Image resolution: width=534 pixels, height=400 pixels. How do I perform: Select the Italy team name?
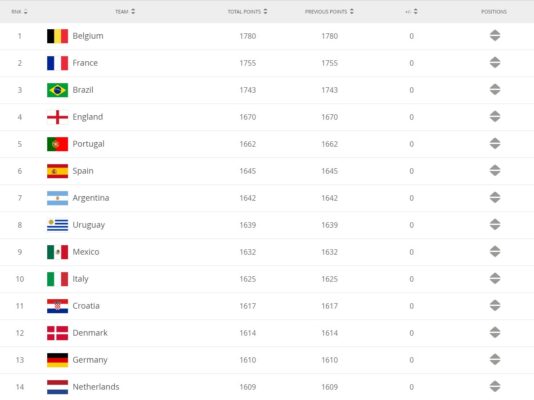(80, 279)
